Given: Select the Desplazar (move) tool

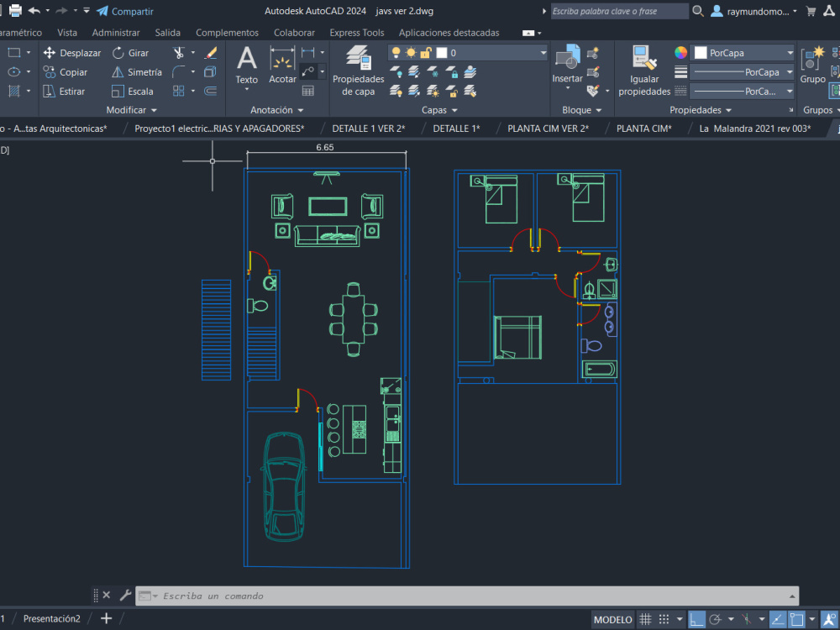Looking at the screenshot, I should pos(71,53).
